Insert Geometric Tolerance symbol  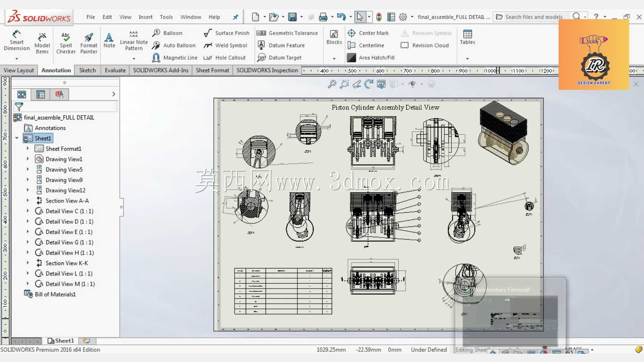pos(287,33)
